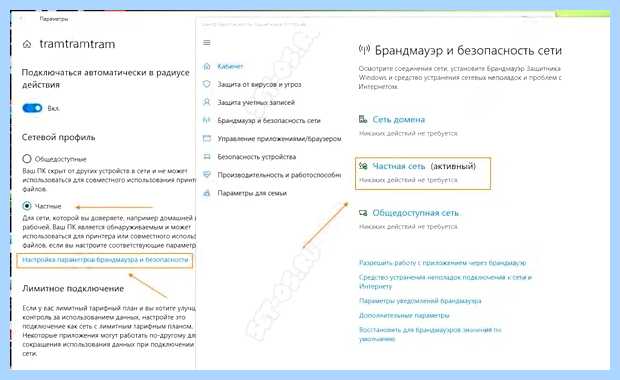Click the antenna icon beside the firewall heading
The width and height of the screenshot is (620, 380).
point(364,50)
